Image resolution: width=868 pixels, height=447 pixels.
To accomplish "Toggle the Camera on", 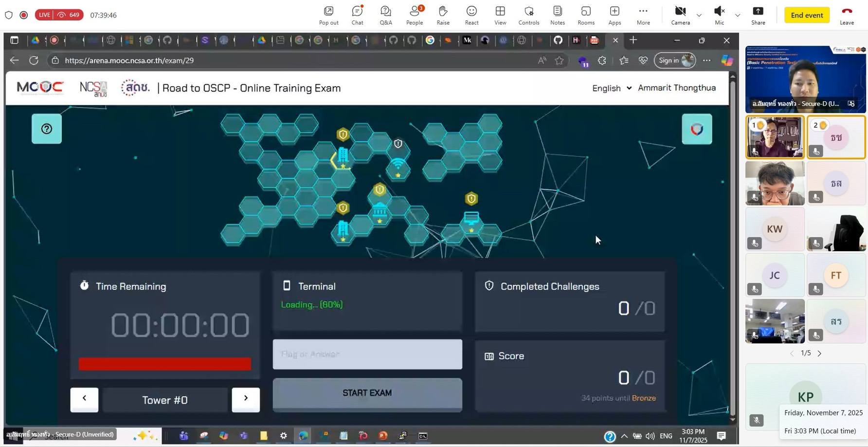I will point(680,15).
